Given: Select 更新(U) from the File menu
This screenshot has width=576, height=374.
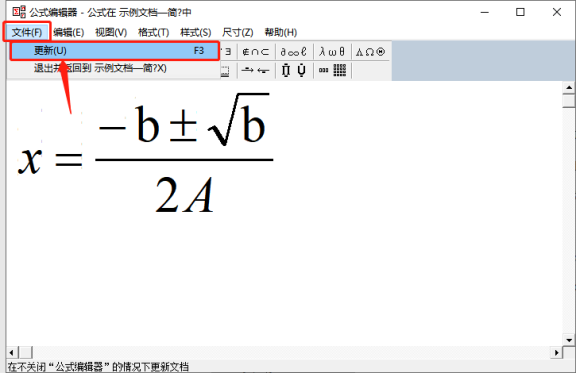Looking at the screenshot, I should (115, 51).
